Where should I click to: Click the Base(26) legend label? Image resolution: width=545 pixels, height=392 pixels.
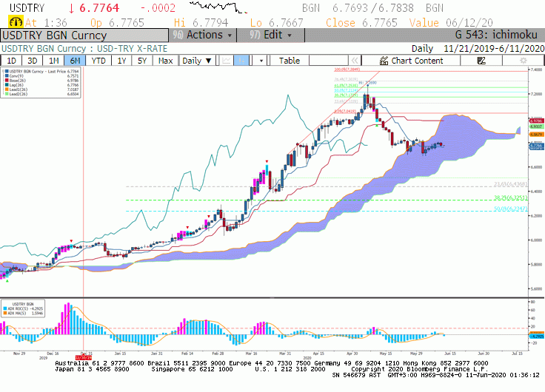(17, 80)
